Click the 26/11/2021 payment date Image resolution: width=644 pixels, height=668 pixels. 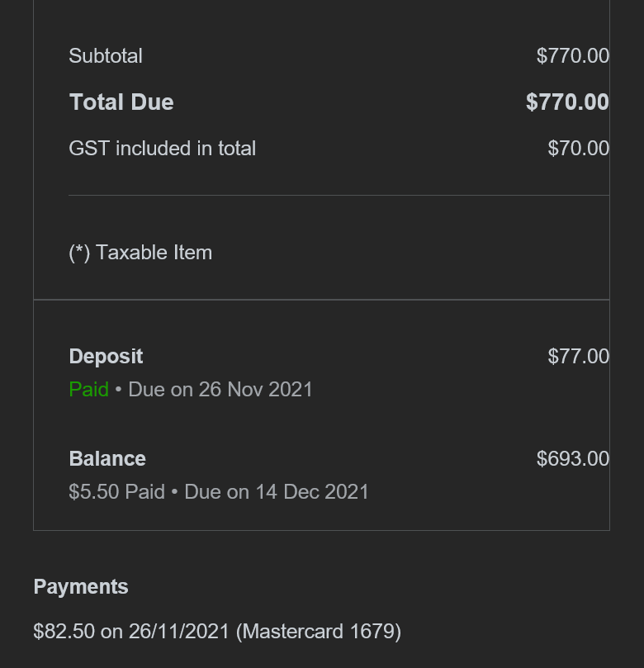tap(178, 632)
